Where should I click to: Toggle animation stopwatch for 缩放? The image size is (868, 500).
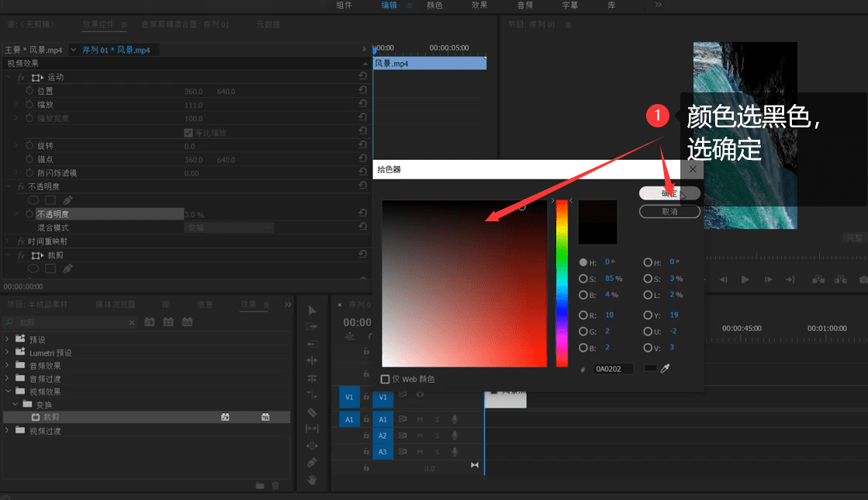click(x=29, y=104)
